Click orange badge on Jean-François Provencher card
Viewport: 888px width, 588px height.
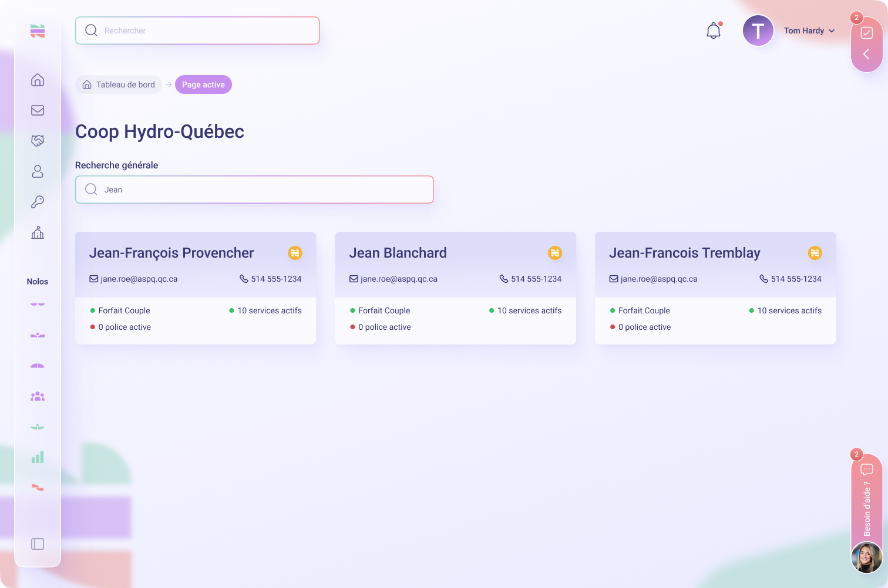pyautogui.click(x=295, y=253)
